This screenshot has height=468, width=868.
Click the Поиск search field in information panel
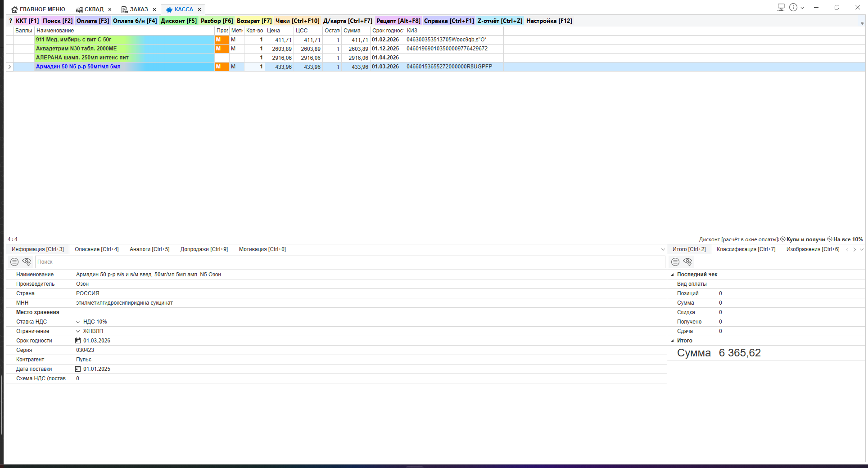point(350,262)
